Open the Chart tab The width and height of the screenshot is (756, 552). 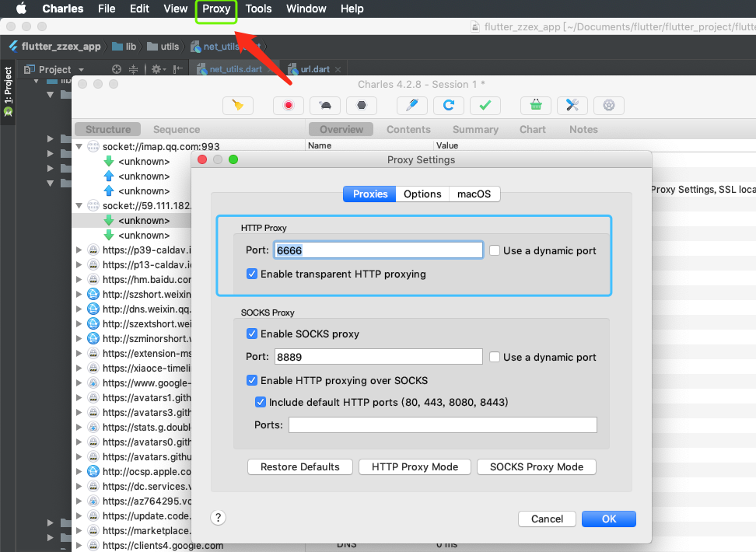click(x=533, y=129)
